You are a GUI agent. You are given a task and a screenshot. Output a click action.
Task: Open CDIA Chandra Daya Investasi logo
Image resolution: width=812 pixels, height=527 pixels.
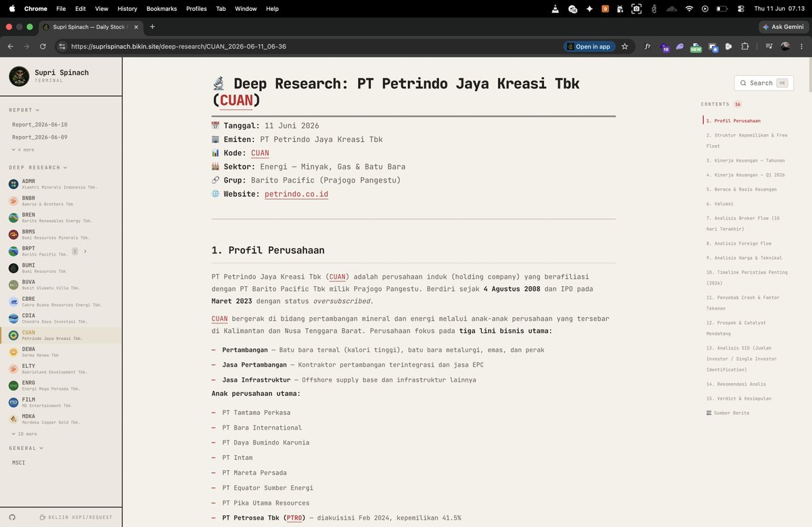click(x=14, y=319)
